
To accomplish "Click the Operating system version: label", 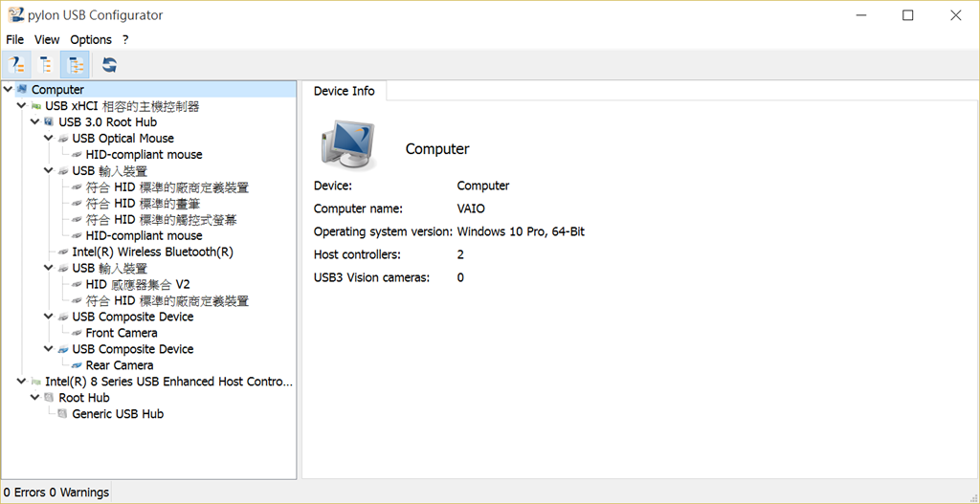I will point(383,231).
